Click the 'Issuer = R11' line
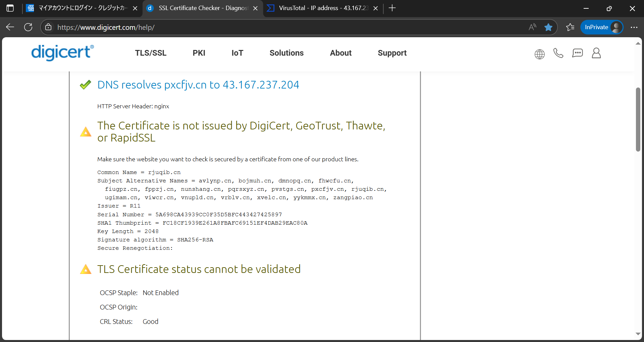Viewport: 644px width, 342px height. click(119, 206)
